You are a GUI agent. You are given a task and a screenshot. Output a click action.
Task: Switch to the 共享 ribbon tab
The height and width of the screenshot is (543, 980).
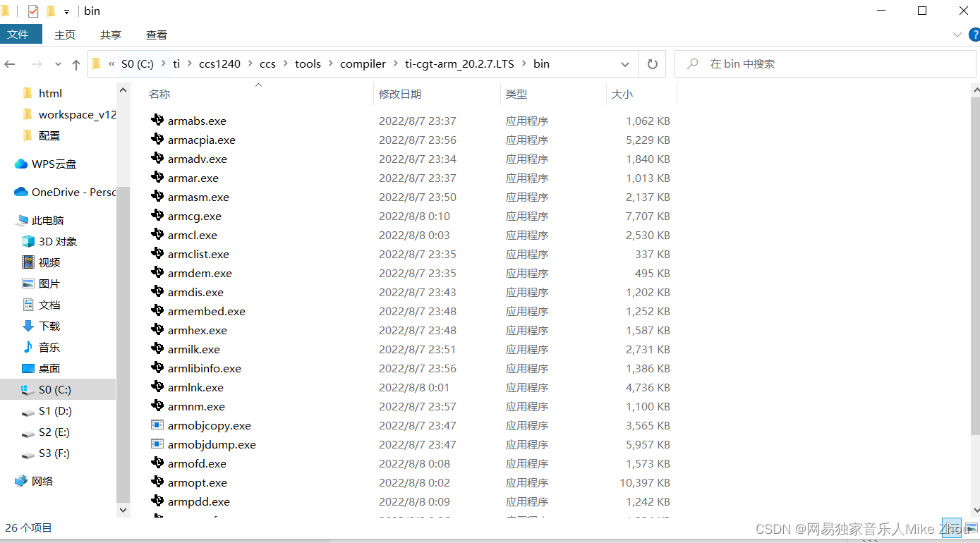[x=111, y=35]
